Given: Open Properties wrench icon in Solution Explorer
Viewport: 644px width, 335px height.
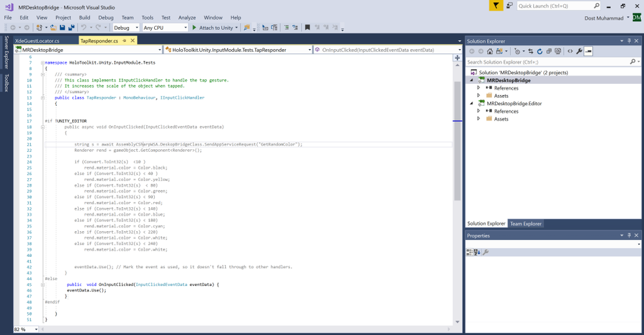Looking at the screenshot, I should [579, 51].
